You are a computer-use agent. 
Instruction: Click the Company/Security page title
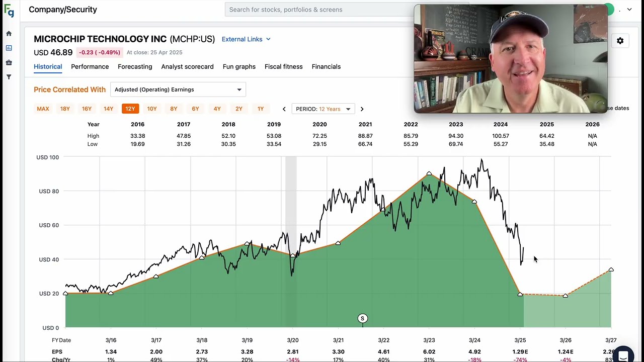(x=63, y=10)
